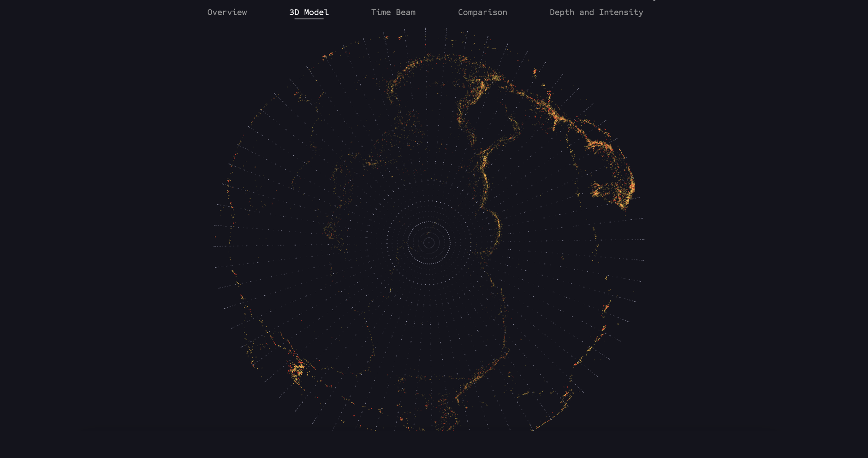Click the orange dots on the lower-right rim
This screenshot has height=458, width=868.
pos(566,395)
